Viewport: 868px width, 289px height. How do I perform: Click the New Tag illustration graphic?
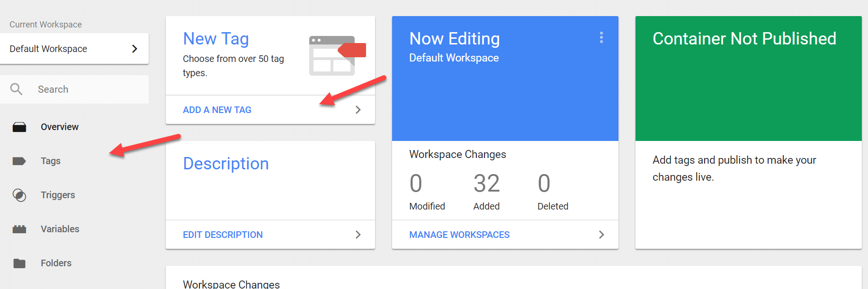click(337, 55)
